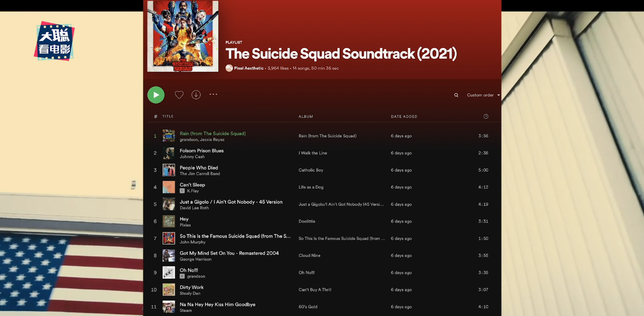Click the album art for Na Na Hey Hey

pos(168,307)
